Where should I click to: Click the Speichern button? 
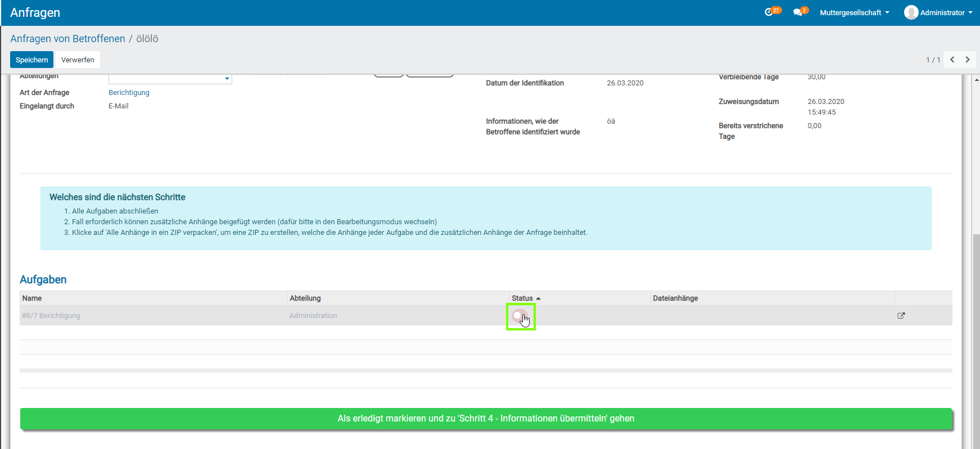pos(31,60)
